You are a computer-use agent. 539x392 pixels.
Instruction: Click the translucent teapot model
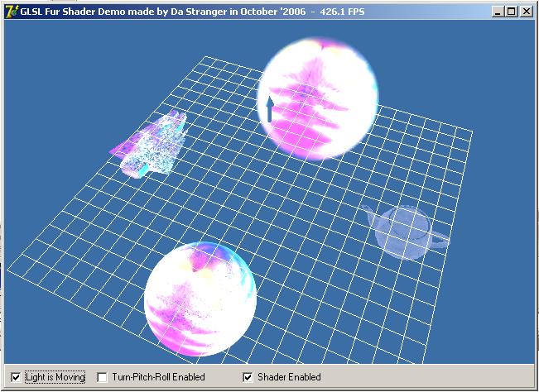(x=407, y=232)
